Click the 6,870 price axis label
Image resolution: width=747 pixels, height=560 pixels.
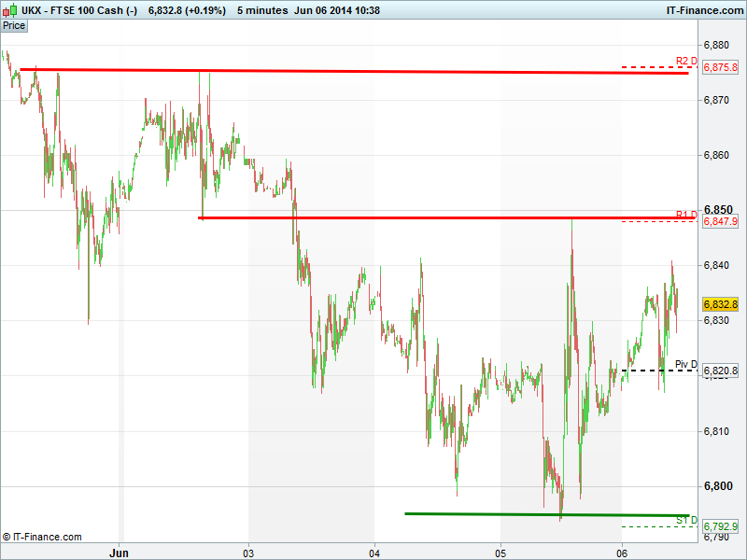(x=716, y=100)
